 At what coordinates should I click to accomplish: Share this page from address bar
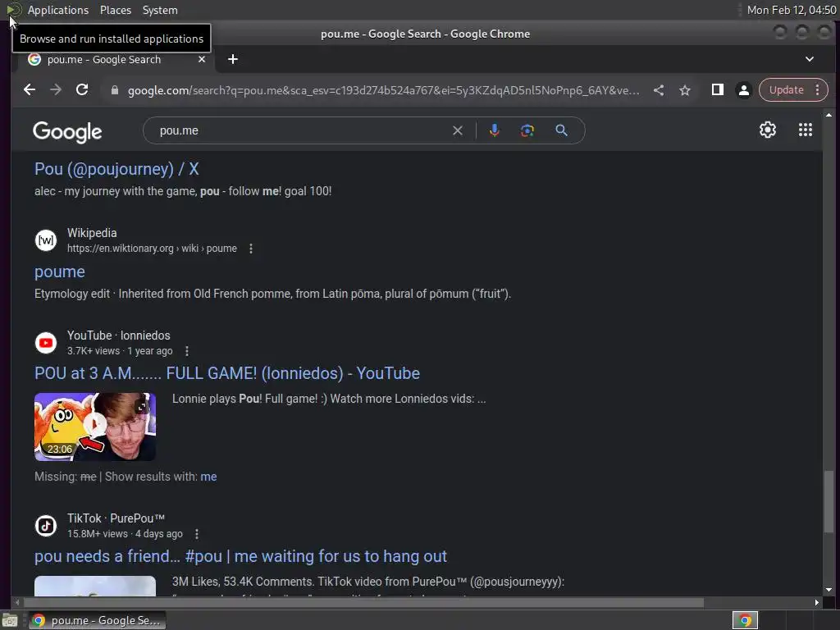(x=659, y=90)
